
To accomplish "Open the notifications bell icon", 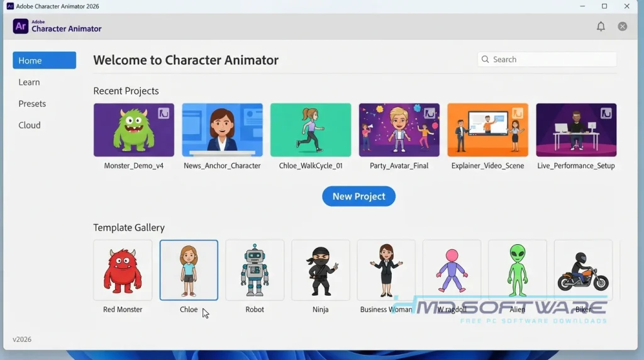I will 601,26.
